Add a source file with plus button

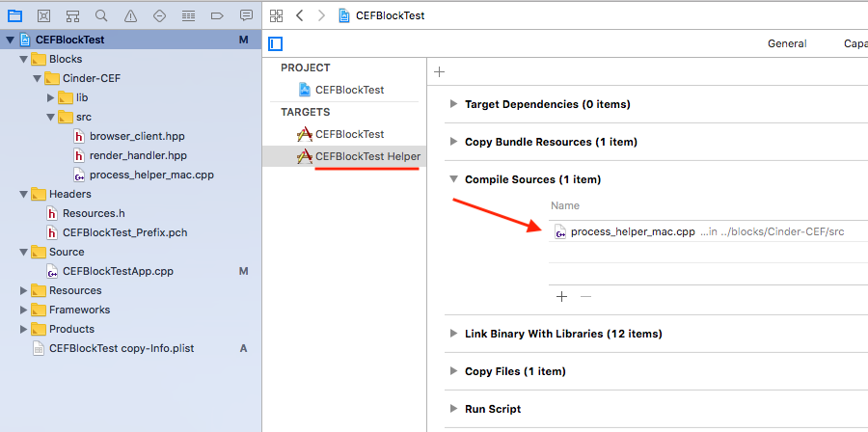click(x=562, y=296)
